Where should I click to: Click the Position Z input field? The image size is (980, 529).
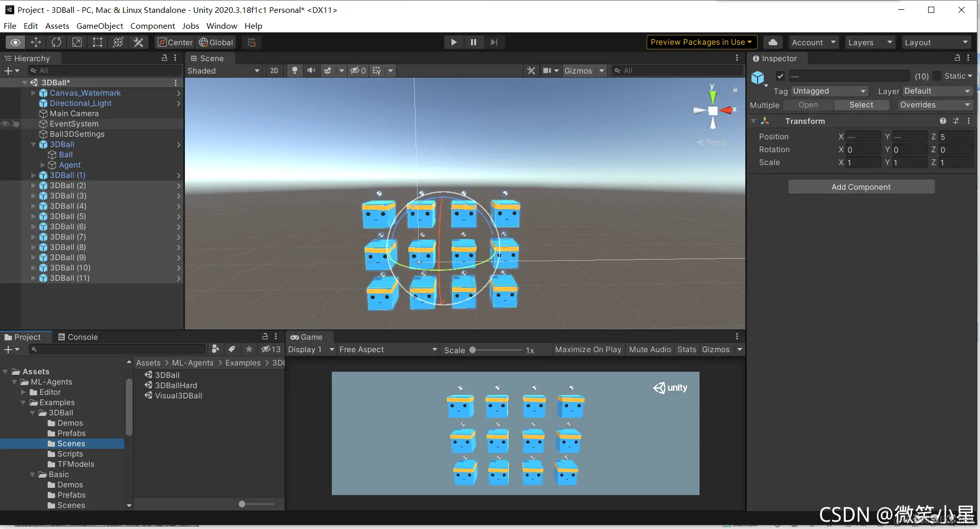(956, 137)
